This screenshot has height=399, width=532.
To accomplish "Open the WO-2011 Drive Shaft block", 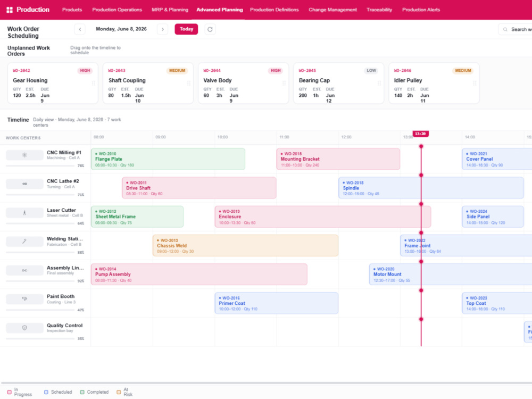I will click(199, 188).
